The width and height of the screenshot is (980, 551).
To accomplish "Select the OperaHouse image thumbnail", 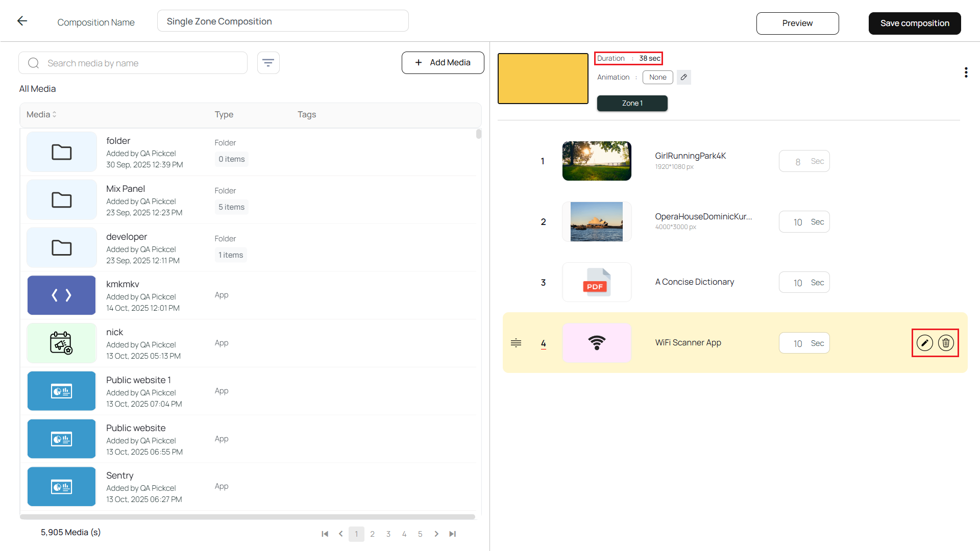I will click(596, 221).
